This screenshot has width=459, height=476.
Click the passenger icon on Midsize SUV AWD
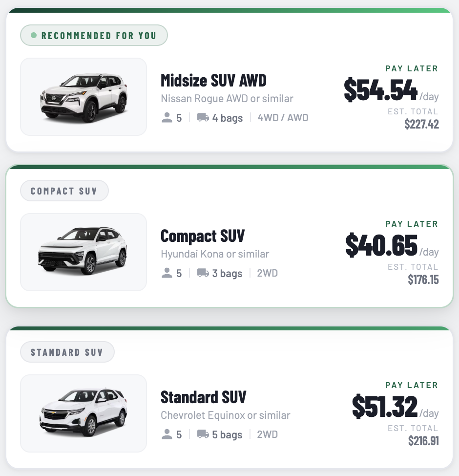click(167, 117)
